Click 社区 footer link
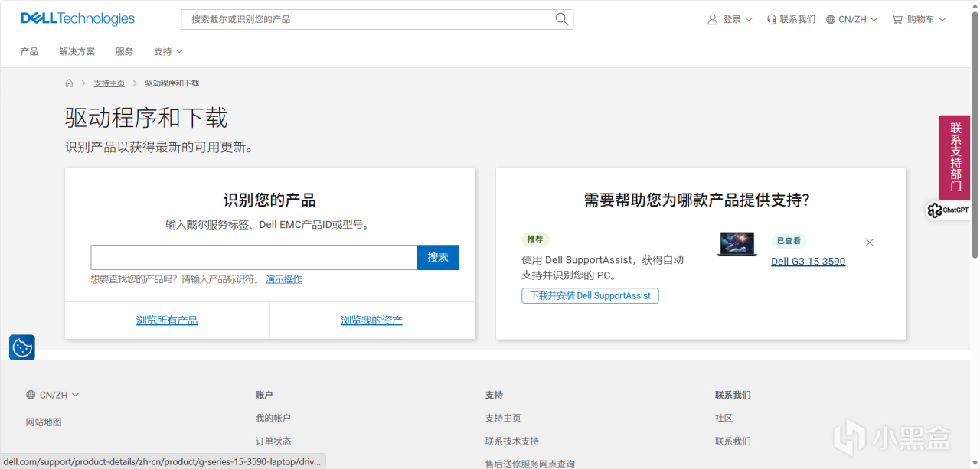 724,418
